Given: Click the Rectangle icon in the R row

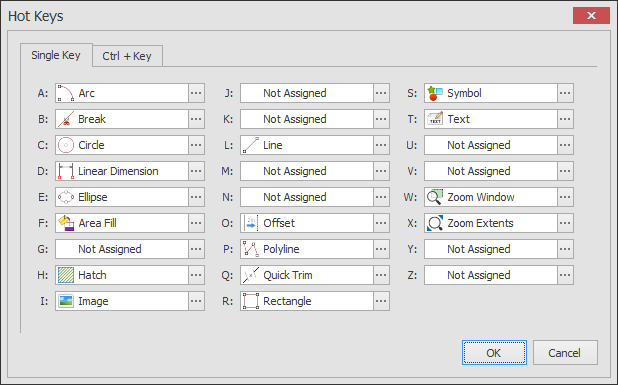Looking at the screenshot, I should pyautogui.click(x=251, y=301).
